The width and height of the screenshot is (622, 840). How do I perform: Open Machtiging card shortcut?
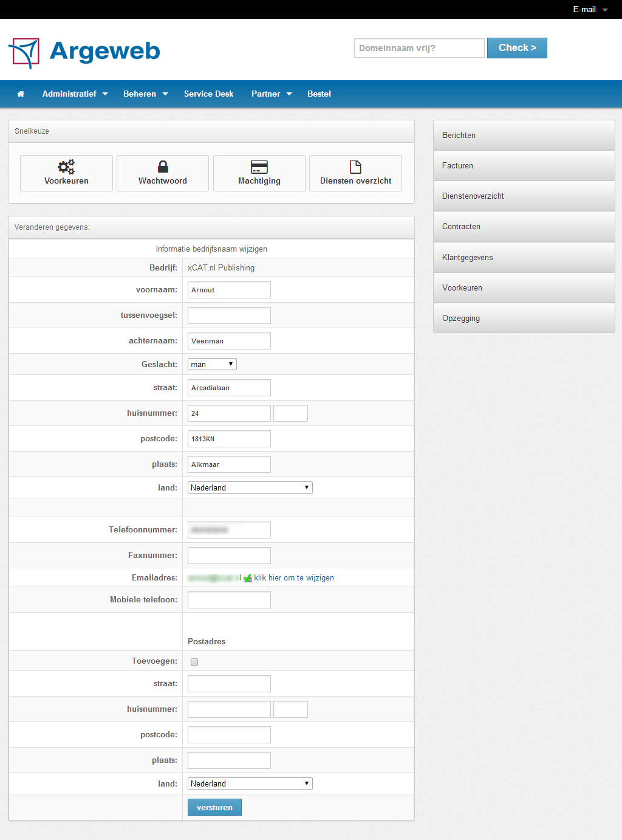click(259, 173)
